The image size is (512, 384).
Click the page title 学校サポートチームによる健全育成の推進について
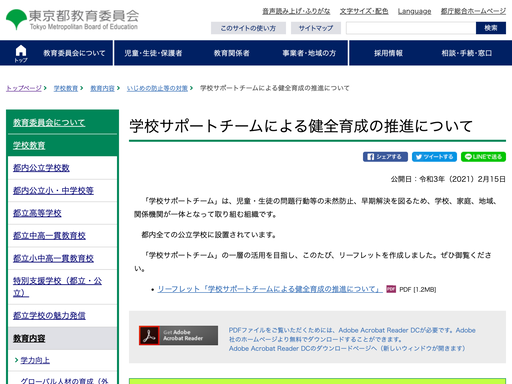(x=301, y=126)
